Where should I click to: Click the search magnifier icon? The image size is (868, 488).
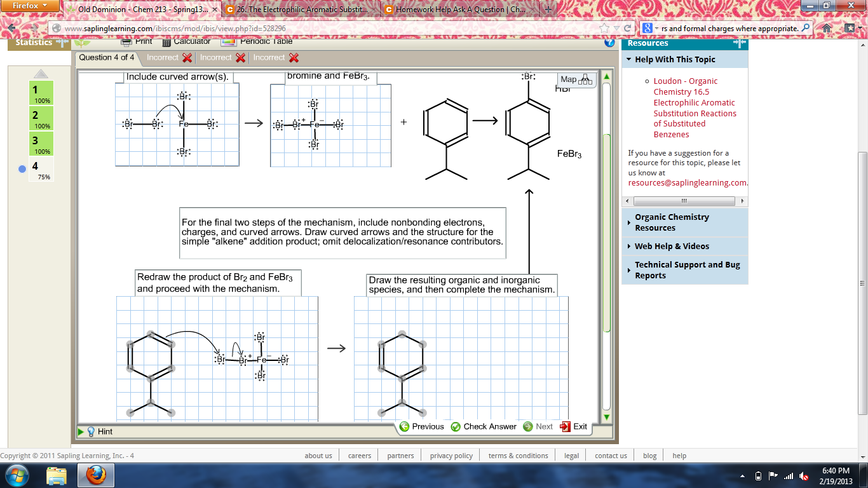(806, 29)
